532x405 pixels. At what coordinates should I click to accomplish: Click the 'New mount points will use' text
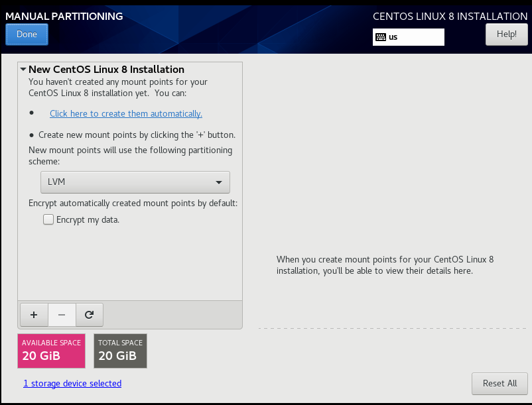click(130, 156)
